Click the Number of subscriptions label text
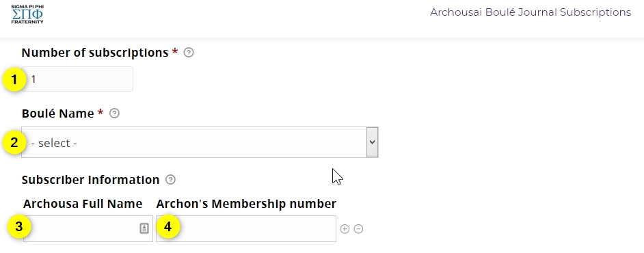 point(95,53)
